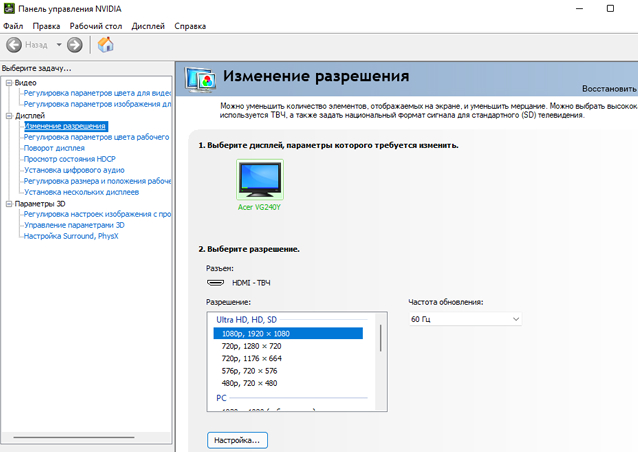Open Регулировка параметров изображения для видео
The height and width of the screenshot is (452, 638).
(x=97, y=104)
